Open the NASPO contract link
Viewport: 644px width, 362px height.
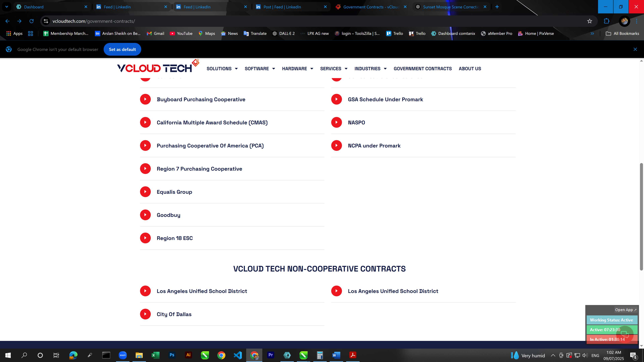(356, 122)
